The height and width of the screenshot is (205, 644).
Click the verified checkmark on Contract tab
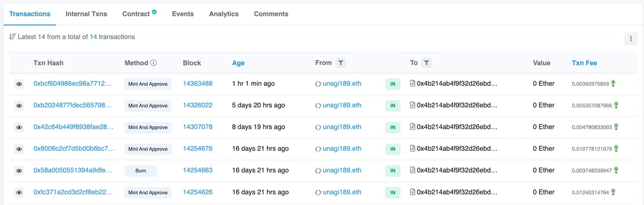pos(154,11)
